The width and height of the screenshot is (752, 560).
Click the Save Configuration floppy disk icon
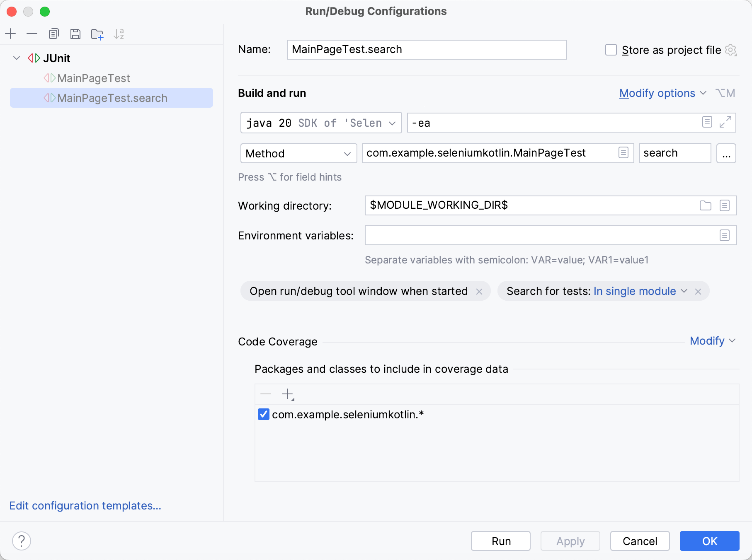[75, 34]
